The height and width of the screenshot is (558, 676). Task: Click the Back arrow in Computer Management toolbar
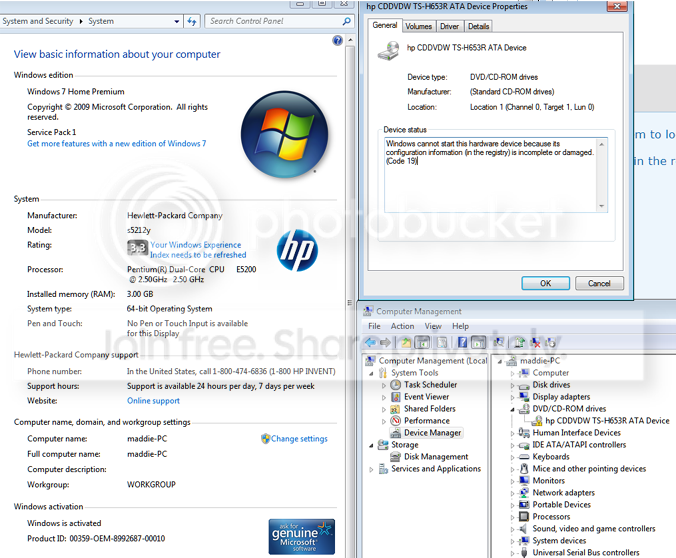371,342
